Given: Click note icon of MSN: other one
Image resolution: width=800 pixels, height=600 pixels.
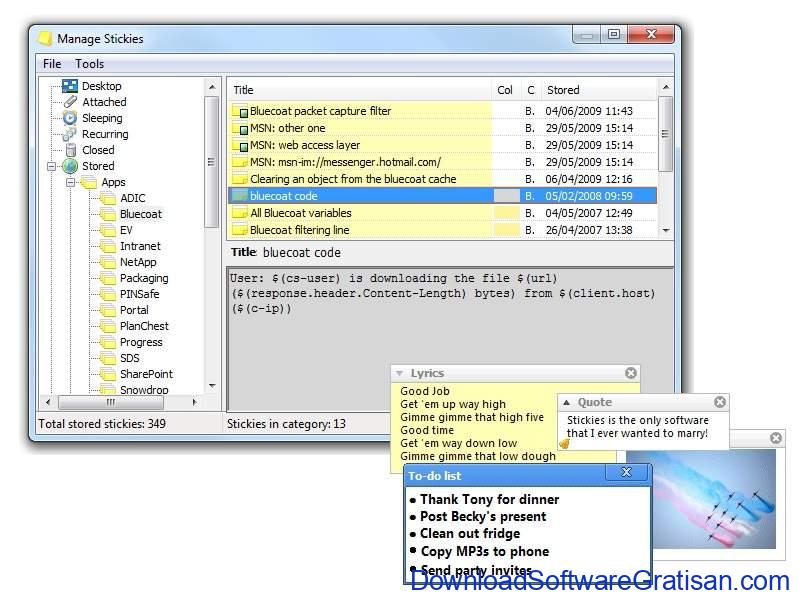Looking at the screenshot, I should tap(240, 128).
